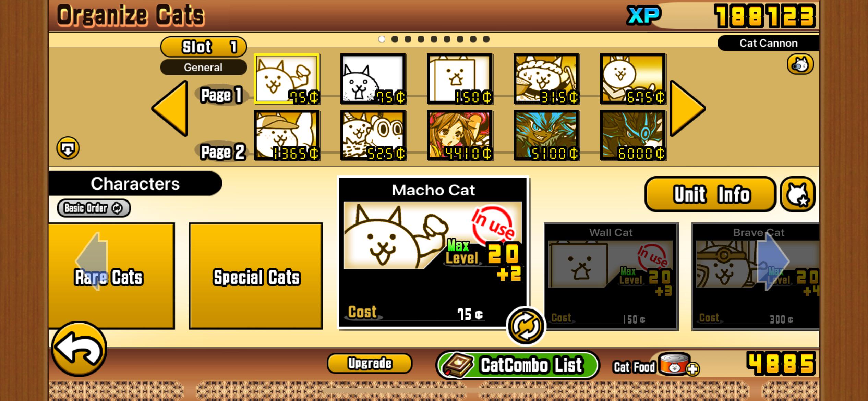Go to next lineup with right arrow

[687, 109]
